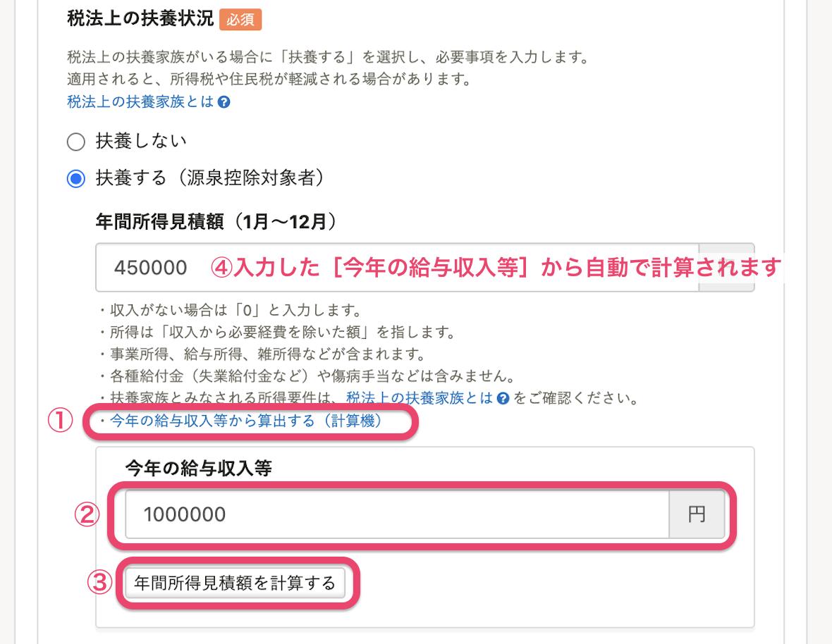Select the 扶養しない radio button
The width and height of the screenshot is (832, 644).
[x=76, y=142]
